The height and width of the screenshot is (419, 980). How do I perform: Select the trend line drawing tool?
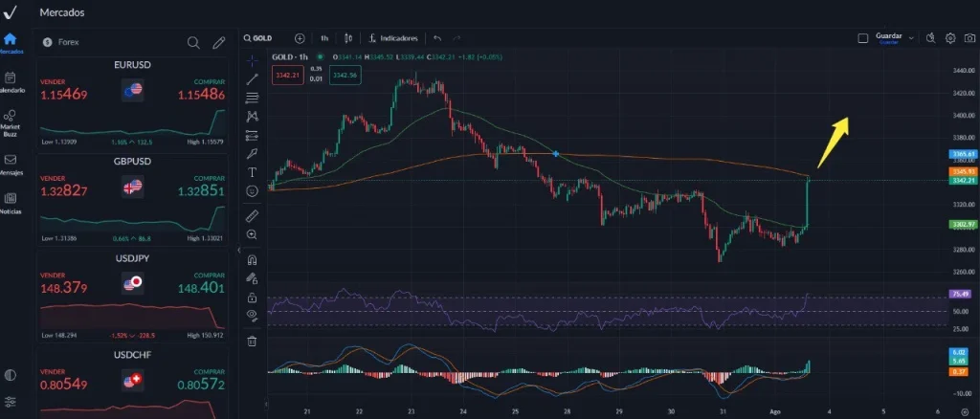click(x=252, y=79)
